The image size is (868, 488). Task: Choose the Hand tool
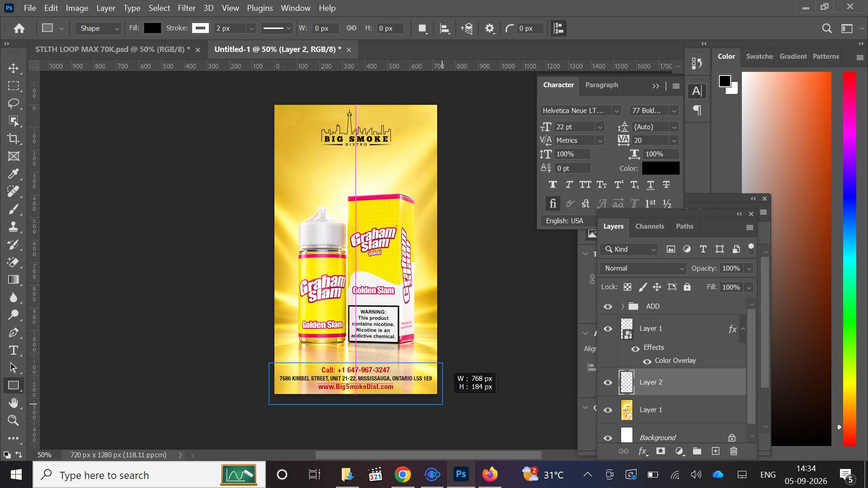pos(14,403)
